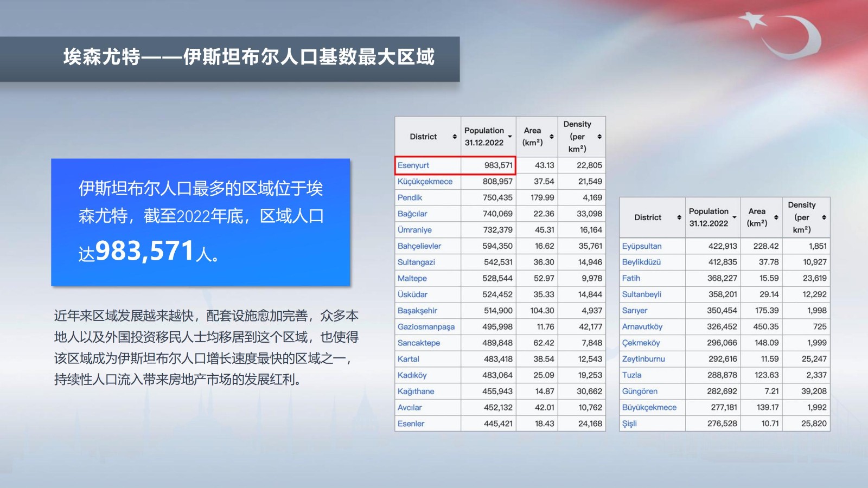Open the Maltepe district link
Viewport: 868px width, 488px height.
coord(412,278)
